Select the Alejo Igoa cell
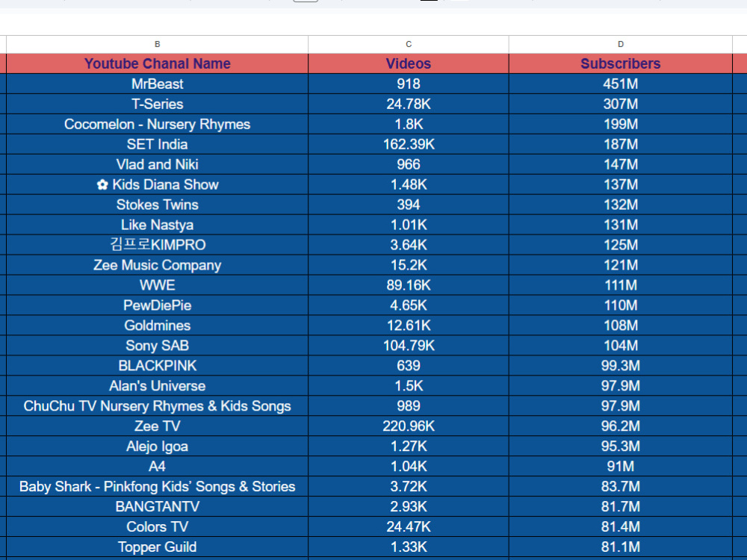Image resolution: width=747 pixels, height=560 pixels. coord(157,447)
